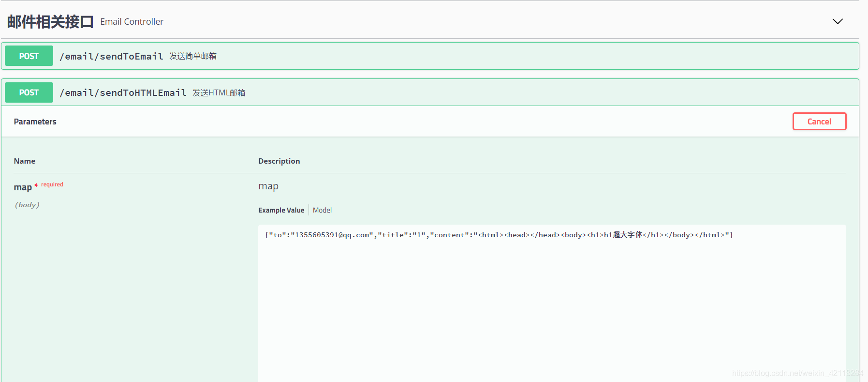This screenshot has width=868, height=382.
Task: Switch to the Example Value tab
Action: (x=281, y=210)
